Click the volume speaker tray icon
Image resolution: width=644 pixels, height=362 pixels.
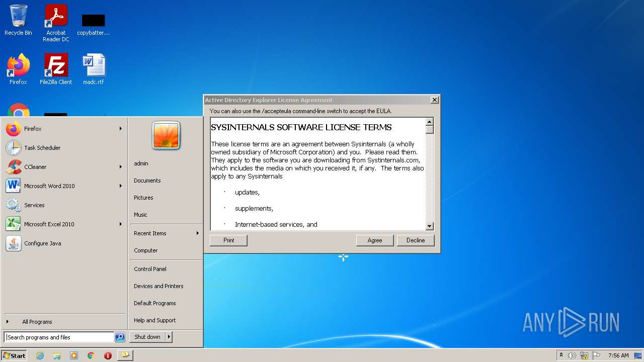(572, 355)
